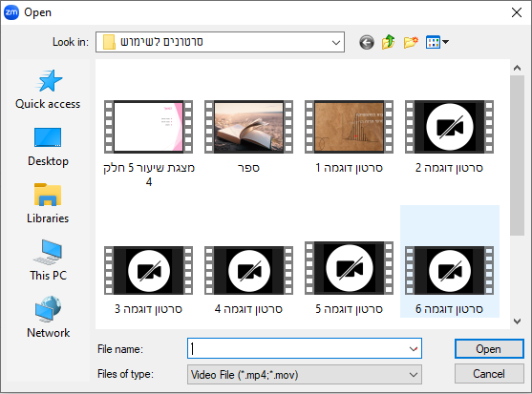Click the Zoom logo in title bar
This screenshot has width=532, height=394.
[x=11, y=12]
